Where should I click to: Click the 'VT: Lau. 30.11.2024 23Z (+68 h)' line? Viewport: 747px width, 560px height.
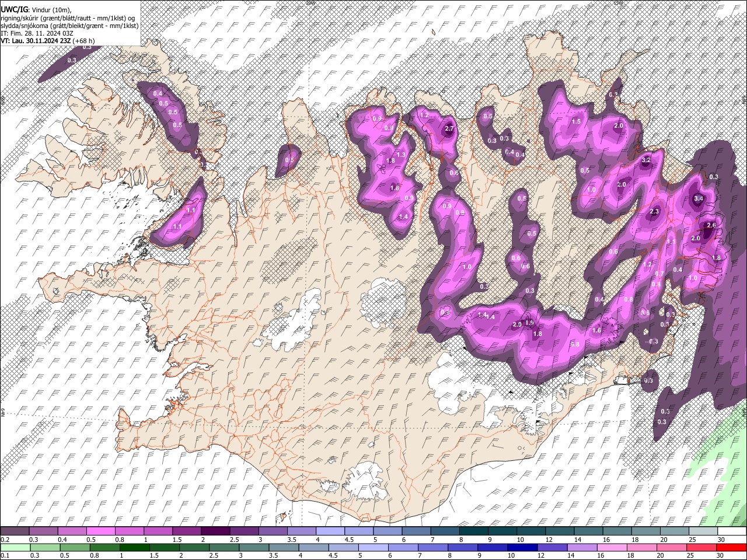coord(47,41)
